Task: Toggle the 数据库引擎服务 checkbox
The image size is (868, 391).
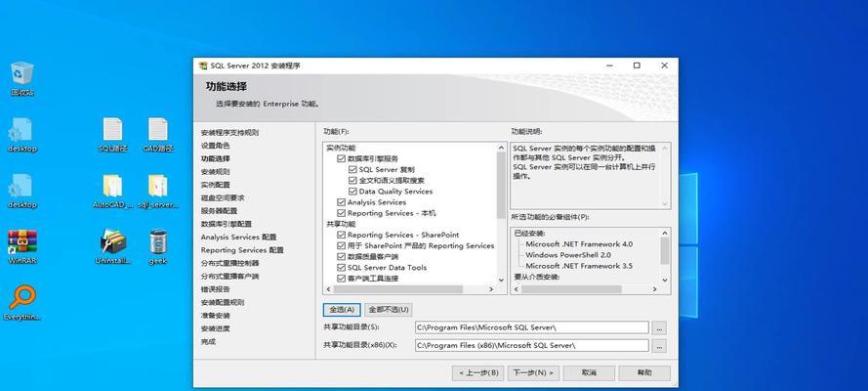Action: (341, 158)
